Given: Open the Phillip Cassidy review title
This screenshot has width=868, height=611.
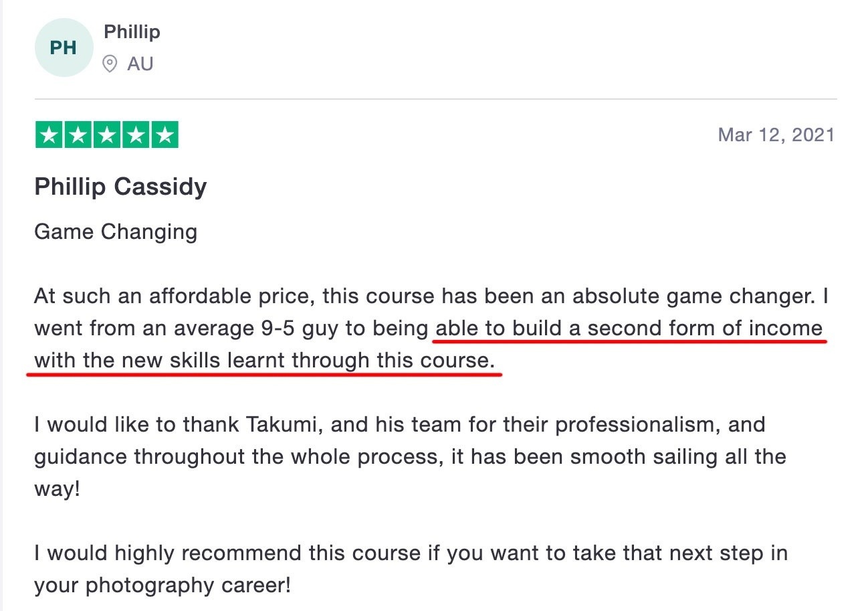Looking at the screenshot, I should point(120,187).
